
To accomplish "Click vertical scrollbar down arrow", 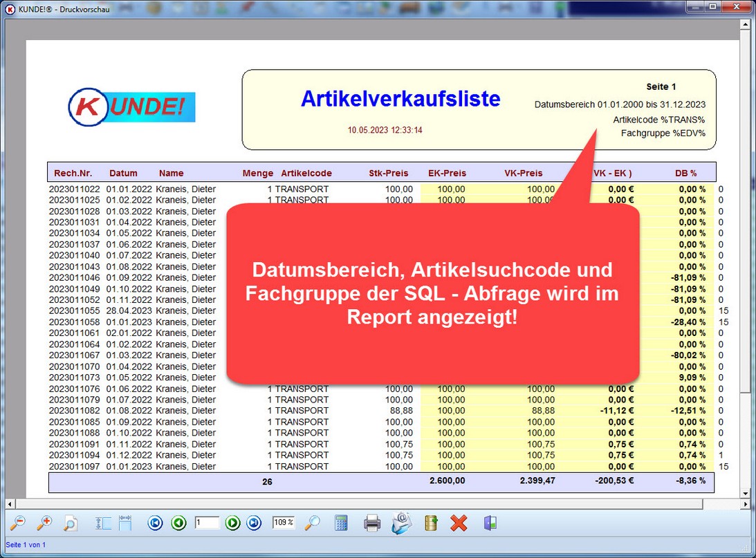I will (x=745, y=493).
